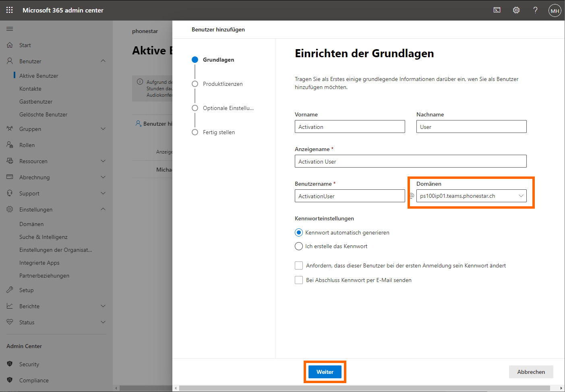Click into the Nachname field
The height and width of the screenshot is (392, 565).
[x=472, y=127]
